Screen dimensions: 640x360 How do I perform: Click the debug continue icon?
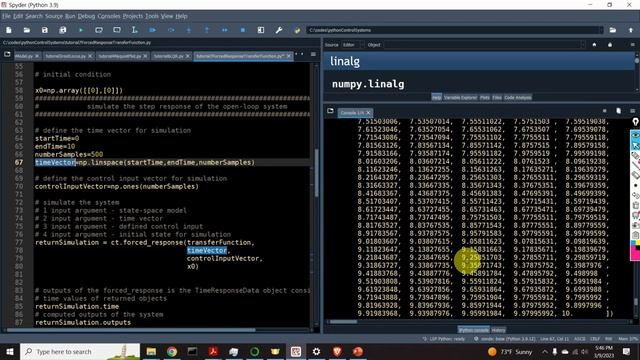click(x=224, y=30)
